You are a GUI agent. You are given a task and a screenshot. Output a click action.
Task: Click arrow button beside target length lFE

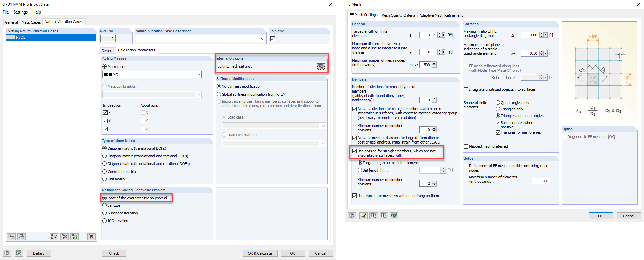(444, 35)
